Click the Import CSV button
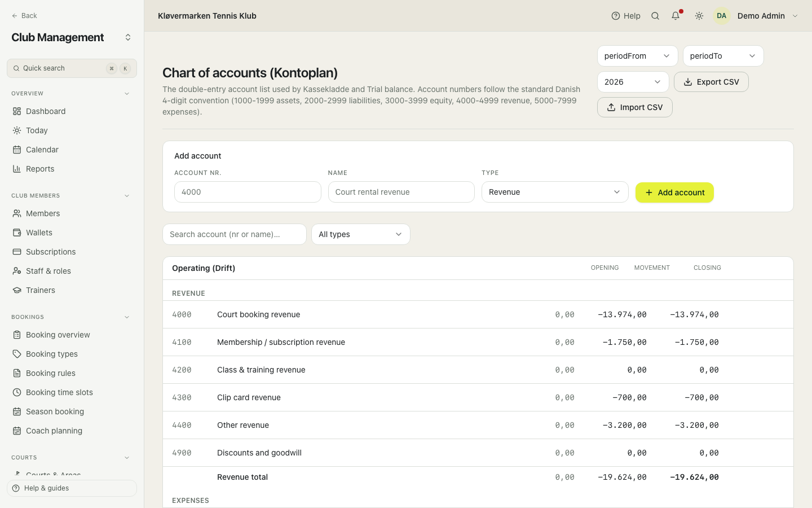This screenshot has height=508, width=812. tap(634, 107)
